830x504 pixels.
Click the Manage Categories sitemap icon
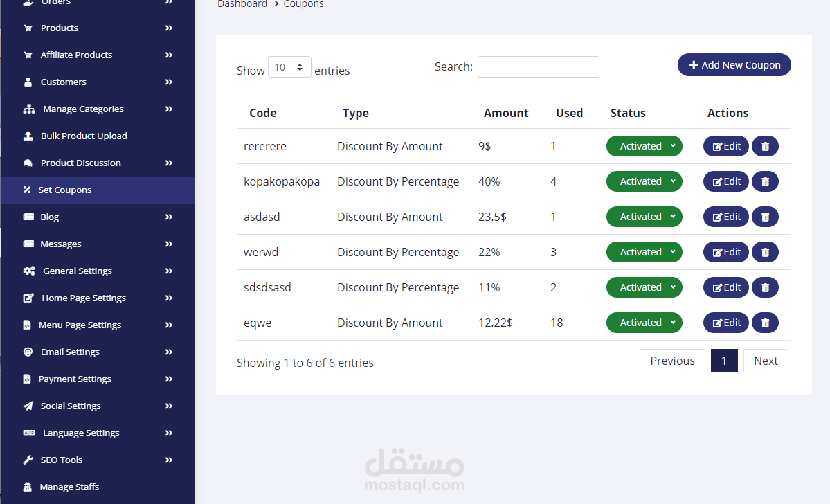[29, 109]
